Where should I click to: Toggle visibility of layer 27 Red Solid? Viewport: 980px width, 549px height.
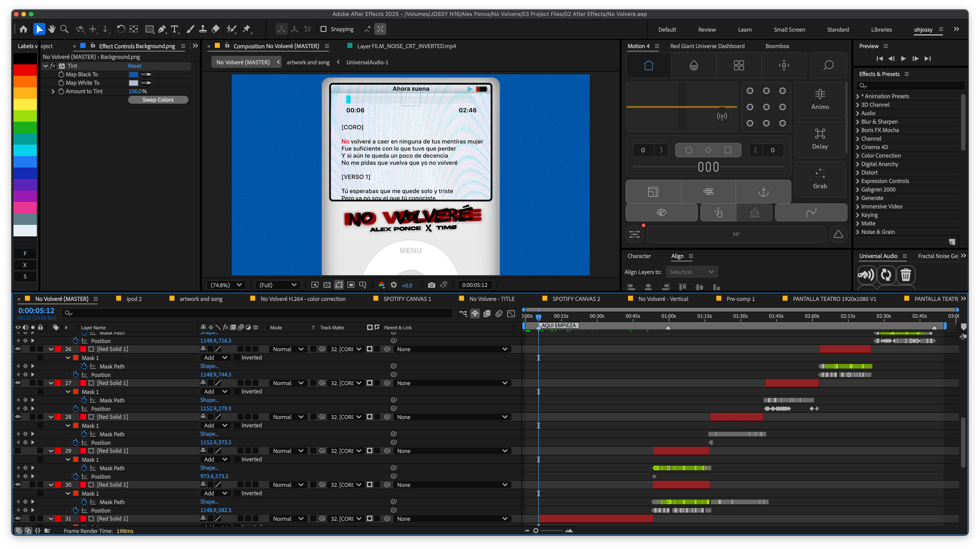point(18,383)
